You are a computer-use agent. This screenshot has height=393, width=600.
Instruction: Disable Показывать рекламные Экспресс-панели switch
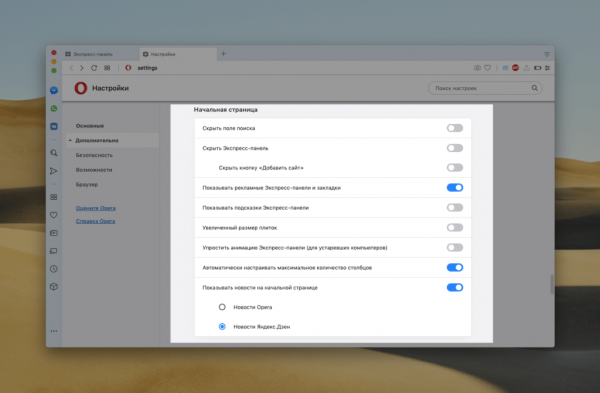tap(455, 188)
